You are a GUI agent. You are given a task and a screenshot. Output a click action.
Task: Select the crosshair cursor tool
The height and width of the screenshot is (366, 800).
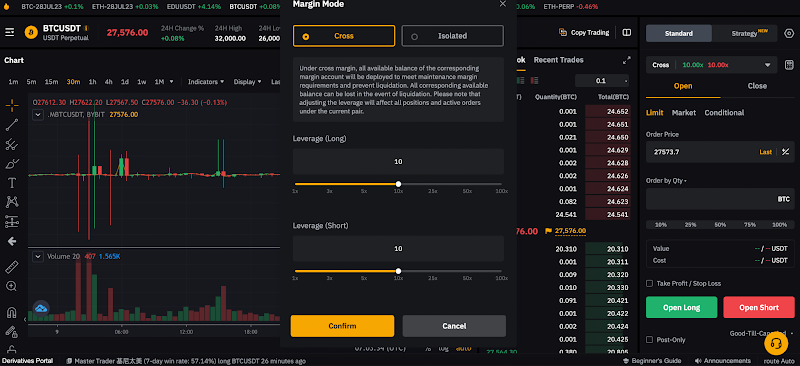pyautogui.click(x=12, y=105)
